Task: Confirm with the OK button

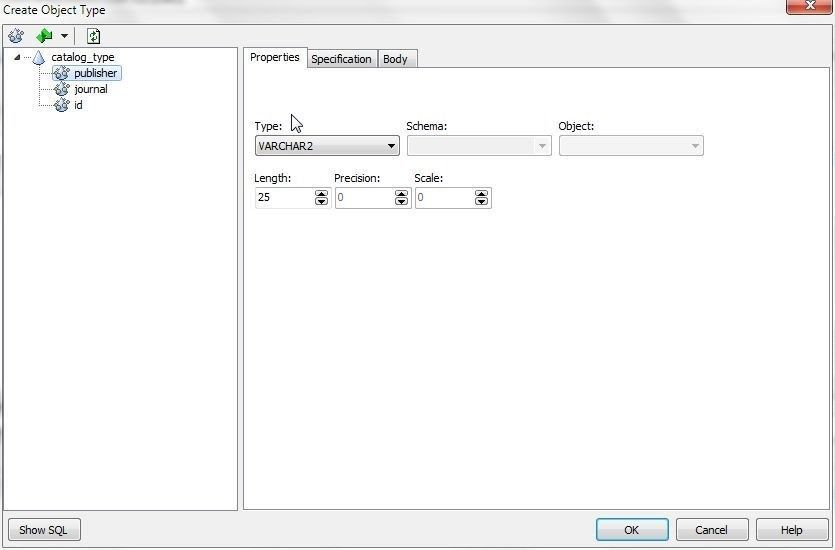Action: (632, 530)
